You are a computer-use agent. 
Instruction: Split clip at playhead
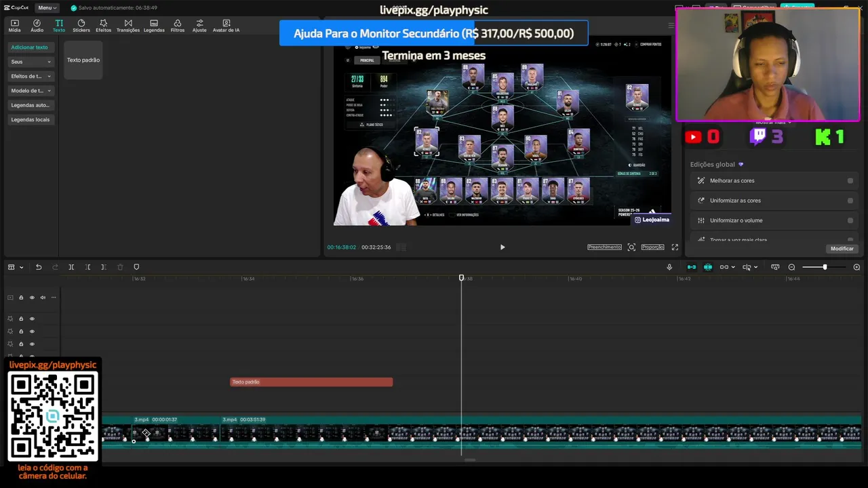[x=71, y=267]
